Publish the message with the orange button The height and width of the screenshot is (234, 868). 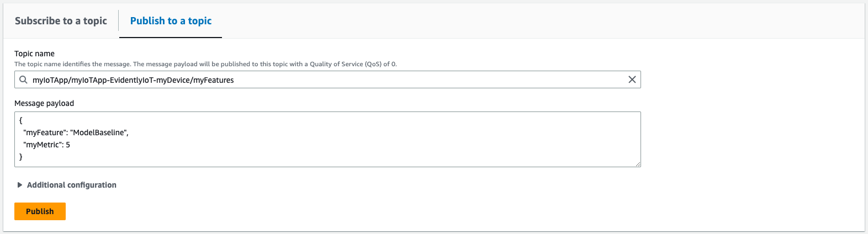tap(40, 211)
